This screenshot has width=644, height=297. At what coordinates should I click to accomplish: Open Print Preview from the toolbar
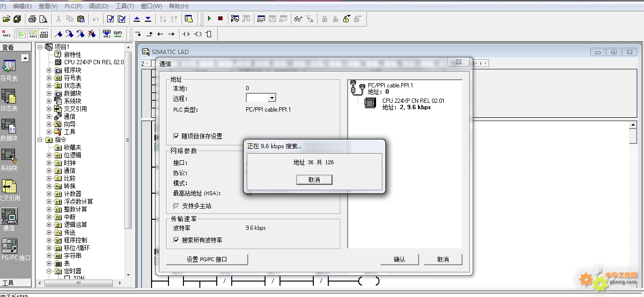[x=43, y=19]
